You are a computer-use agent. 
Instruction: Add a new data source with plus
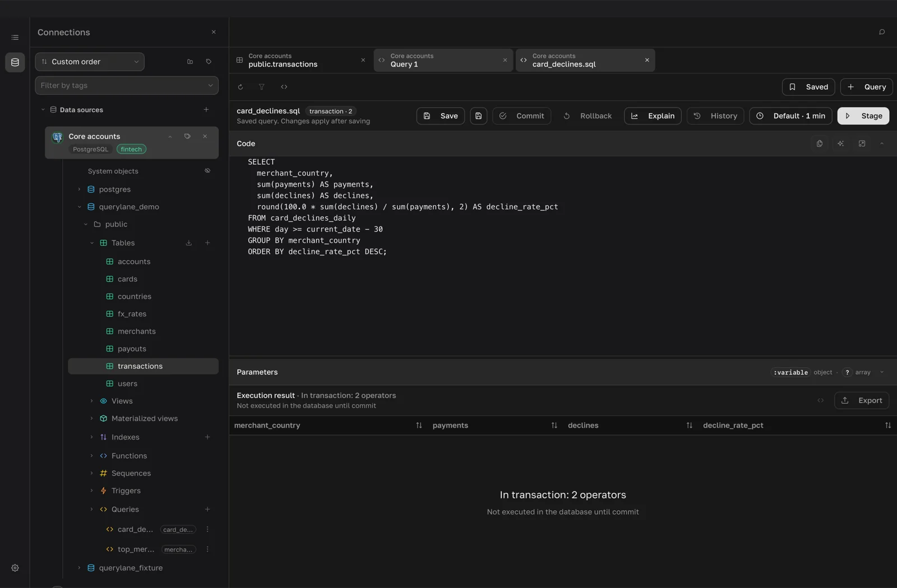point(206,110)
